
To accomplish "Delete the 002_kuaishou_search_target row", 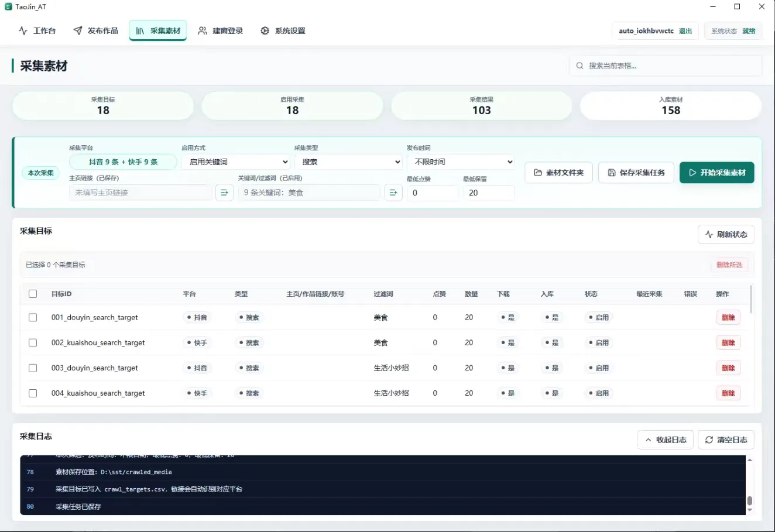I will 728,343.
